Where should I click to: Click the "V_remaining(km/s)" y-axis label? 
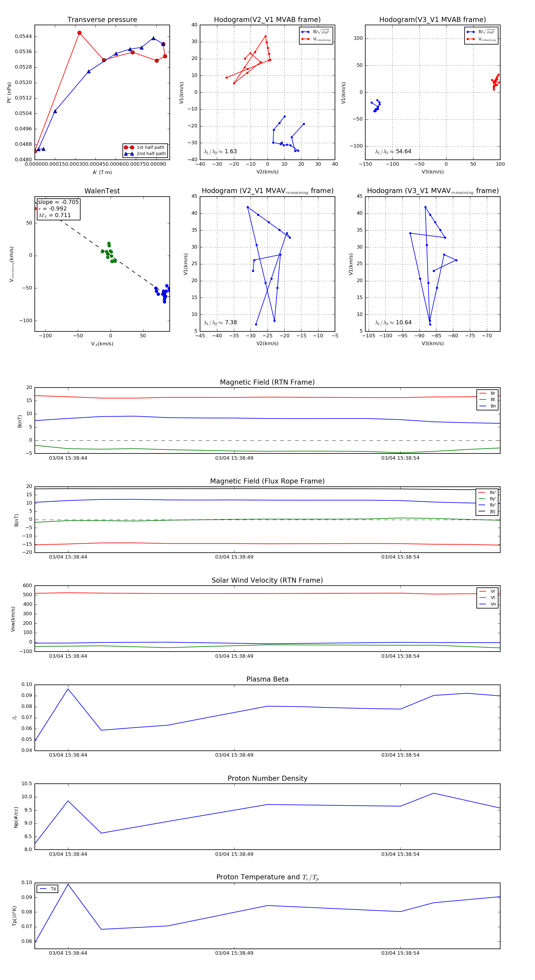[x=11, y=264]
